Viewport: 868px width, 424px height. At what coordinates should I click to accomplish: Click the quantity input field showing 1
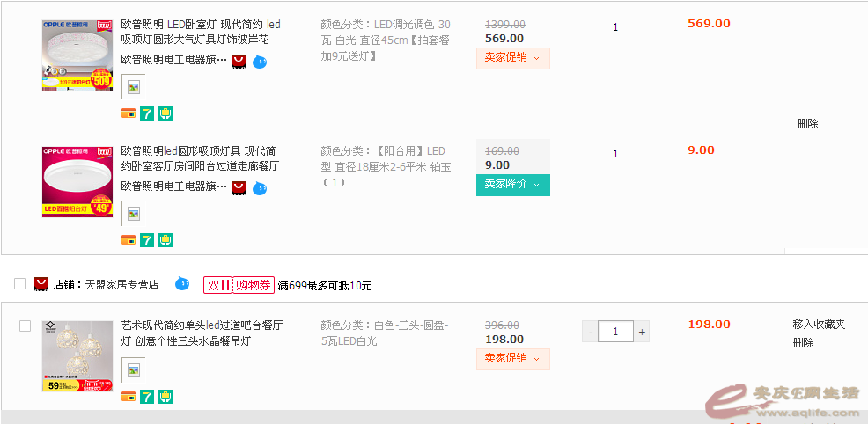pos(615,332)
